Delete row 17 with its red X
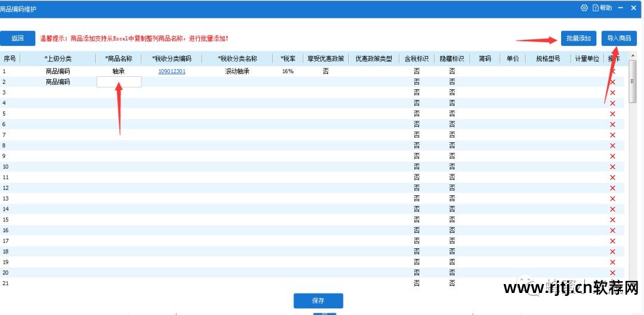 (x=612, y=241)
